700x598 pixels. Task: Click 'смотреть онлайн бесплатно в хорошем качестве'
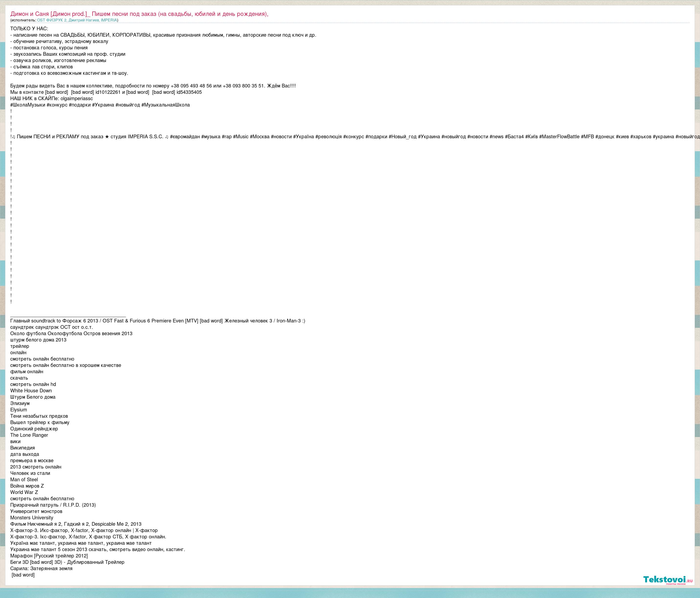pyautogui.click(x=65, y=365)
